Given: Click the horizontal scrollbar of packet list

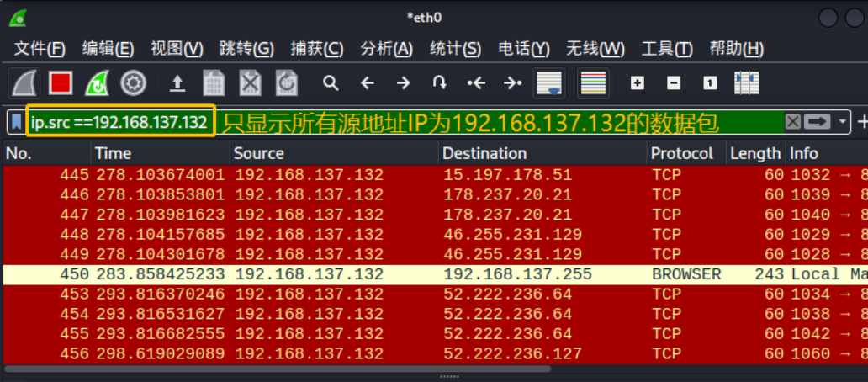Looking at the screenshot, I should point(278,369).
